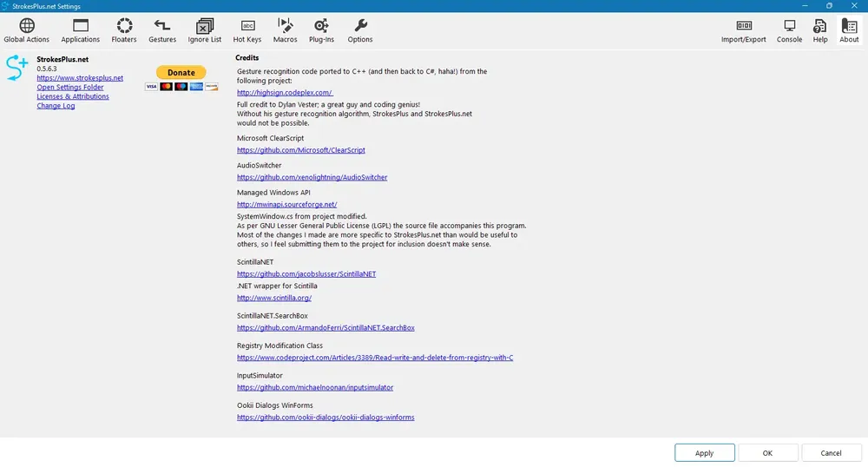Open the ookii-dialogs-winforms GitHub link

(x=325, y=418)
